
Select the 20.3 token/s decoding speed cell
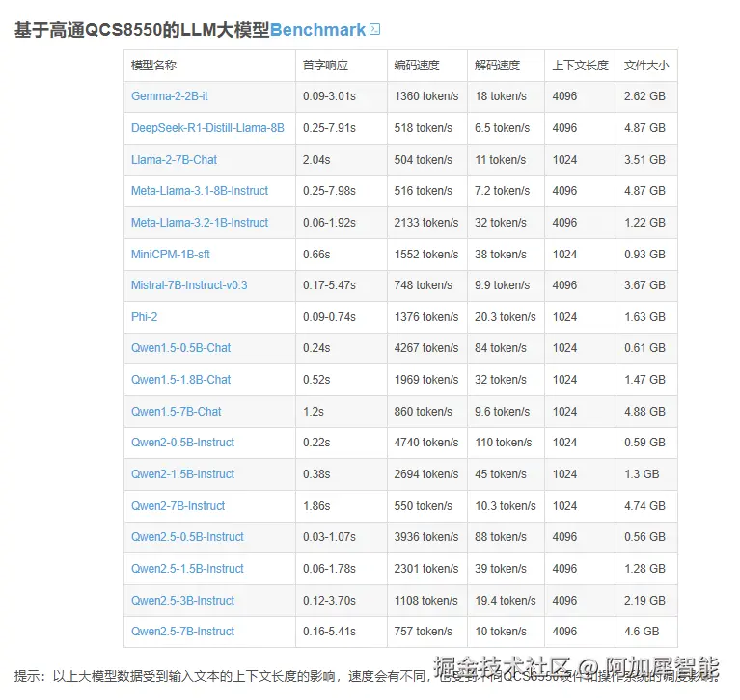point(506,316)
